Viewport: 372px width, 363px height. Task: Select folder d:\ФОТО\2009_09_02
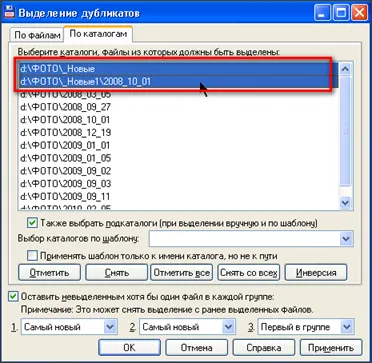coord(179,171)
